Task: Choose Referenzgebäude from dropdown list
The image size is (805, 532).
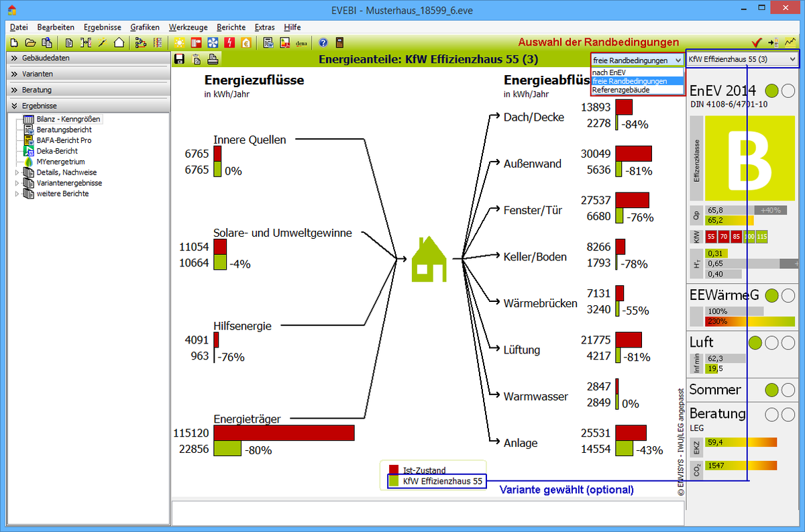Action: pyautogui.click(x=637, y=89)
